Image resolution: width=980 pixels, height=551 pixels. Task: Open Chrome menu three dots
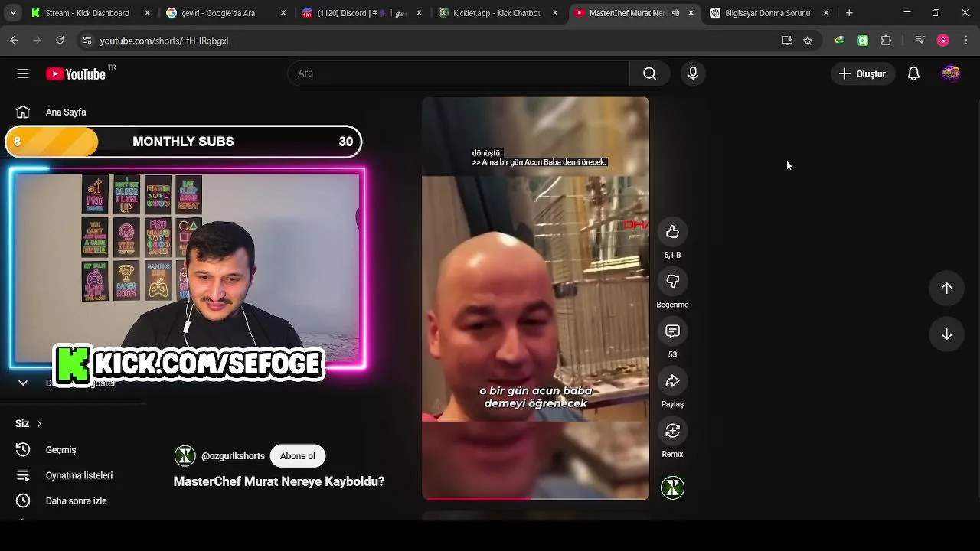pyautogui.click(x=966, y=41)
